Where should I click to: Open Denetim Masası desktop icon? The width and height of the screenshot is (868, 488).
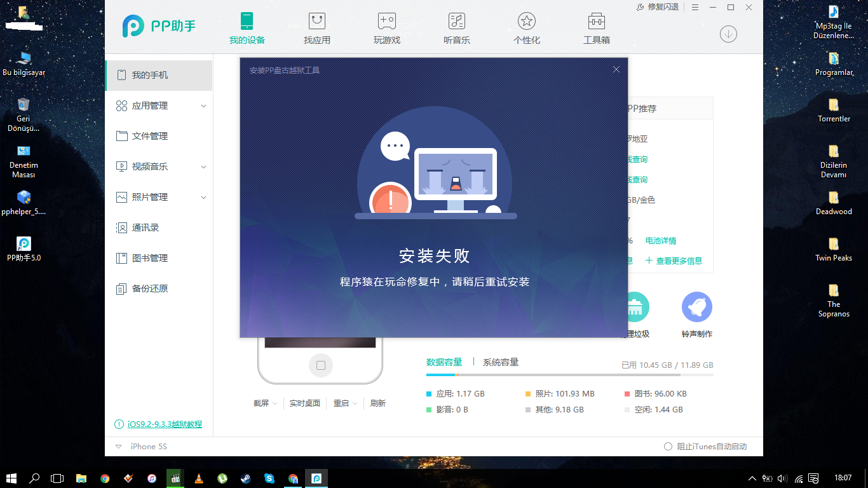(24, 161)
